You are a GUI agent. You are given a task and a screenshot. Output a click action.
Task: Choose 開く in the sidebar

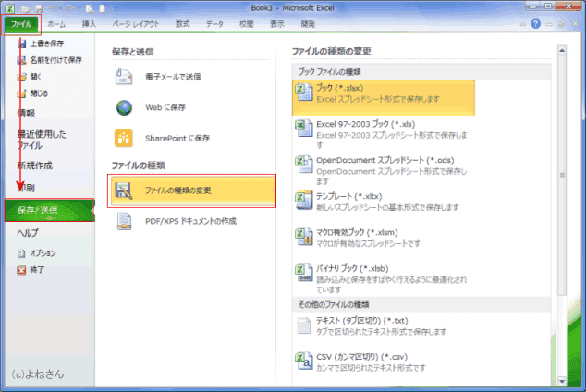click(35, 77)
